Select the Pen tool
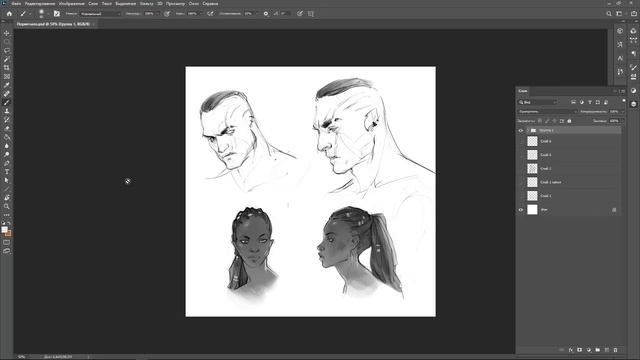Screen dimensions: 640x360 7,163
